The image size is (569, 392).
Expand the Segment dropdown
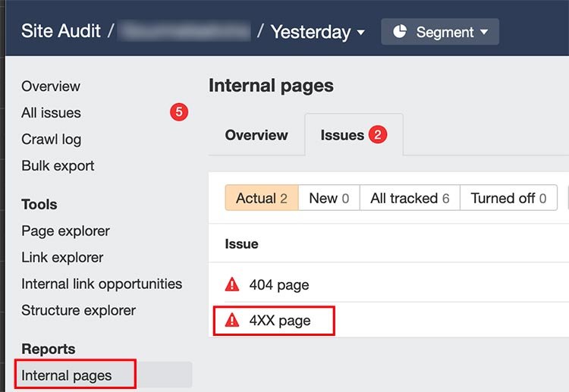pos(440,32)
